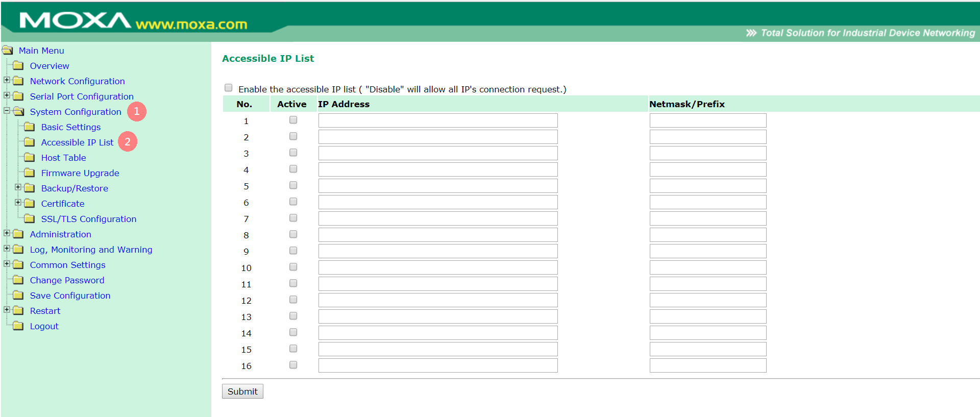Click the System Configuration open folder icon
The width and height of the screenshot is (980, 417).
[18, 111]
